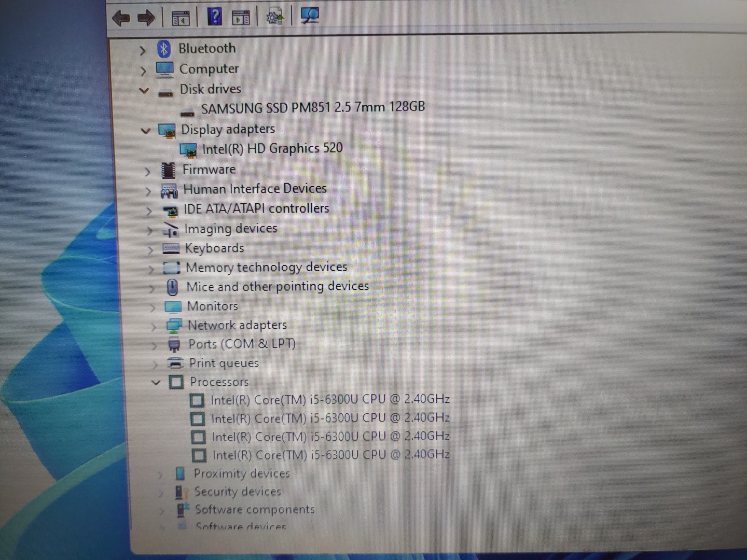This screenshot has height=560, width=747.
Task: Click the Keyboards category icon
Action: point(171,249)
